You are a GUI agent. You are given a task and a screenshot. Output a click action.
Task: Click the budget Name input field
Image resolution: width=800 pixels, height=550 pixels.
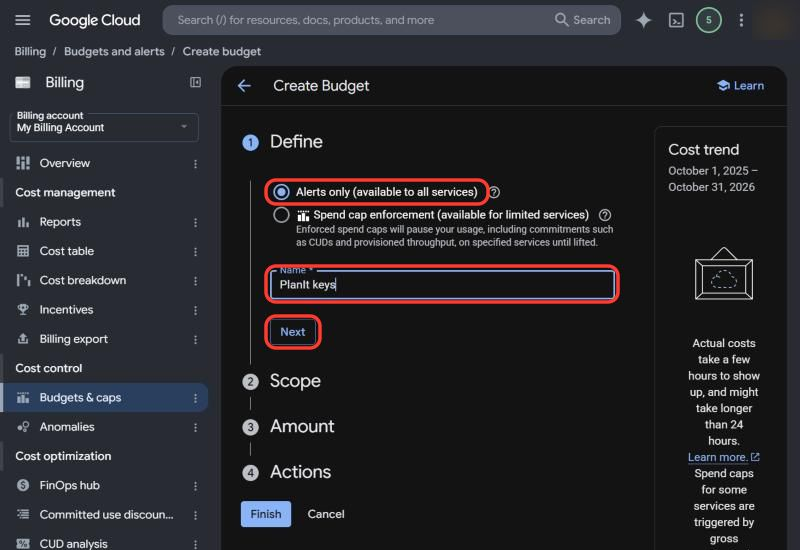[442, 284]
